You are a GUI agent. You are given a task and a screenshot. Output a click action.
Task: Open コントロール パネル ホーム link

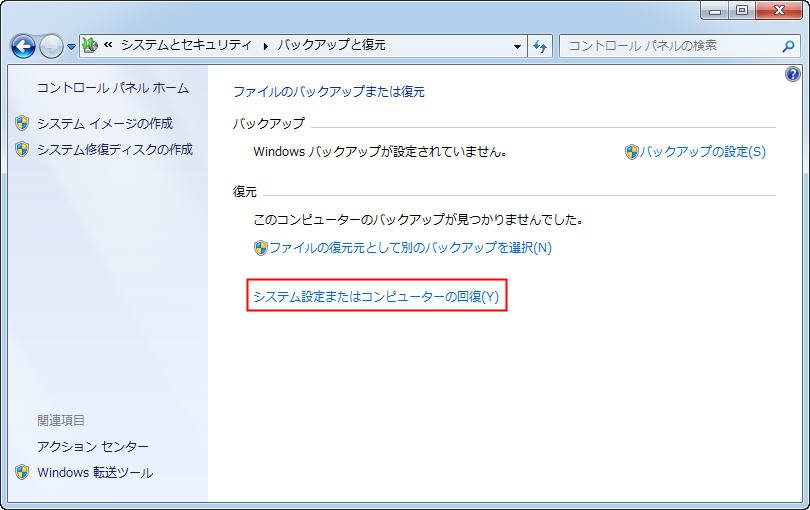tap(113, 88)
